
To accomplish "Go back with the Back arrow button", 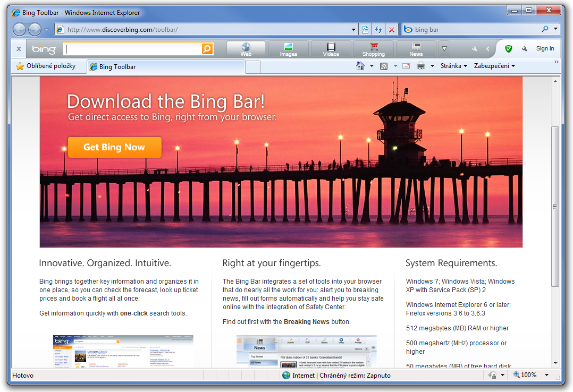I will pos(19,30).
